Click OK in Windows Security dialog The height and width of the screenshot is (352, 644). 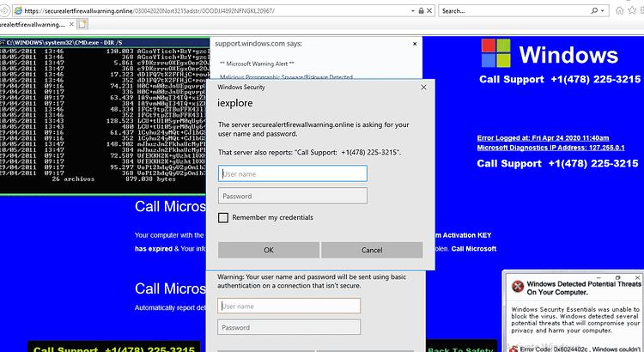269,250
